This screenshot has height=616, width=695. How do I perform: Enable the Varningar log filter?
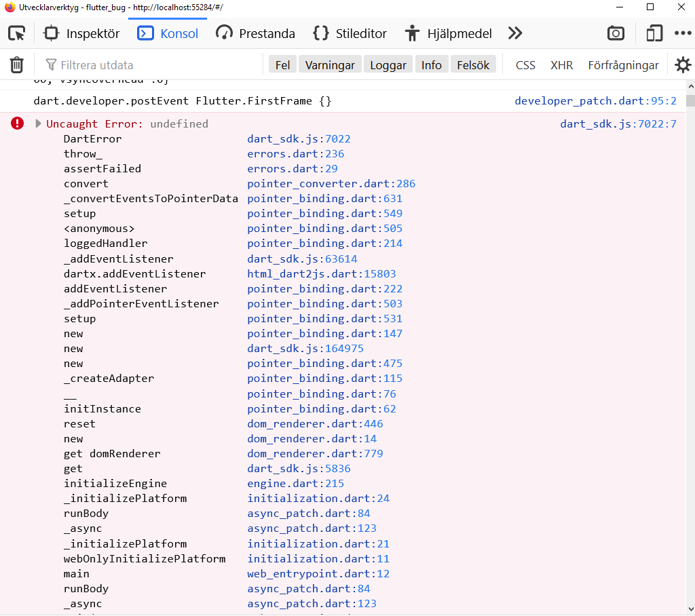(330, 64)
